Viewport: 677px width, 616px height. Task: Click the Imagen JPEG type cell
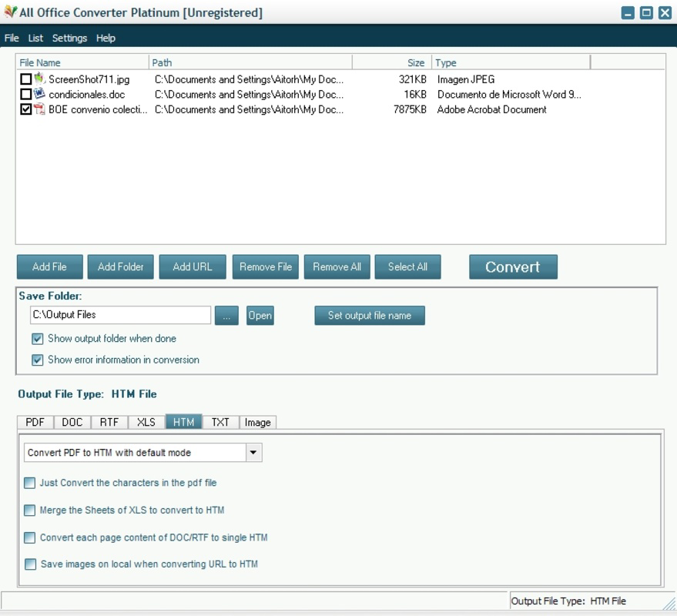point(466,79)
